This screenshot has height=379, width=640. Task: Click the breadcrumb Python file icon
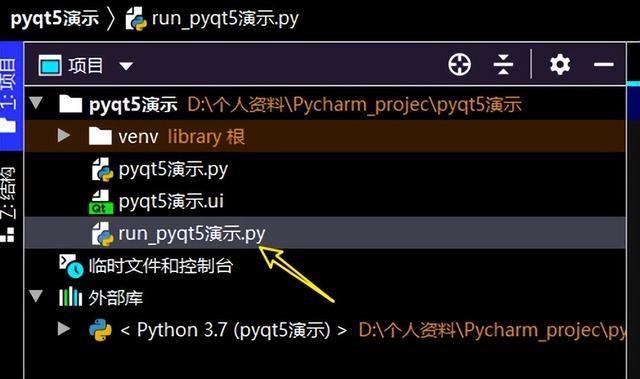[136, 19]
